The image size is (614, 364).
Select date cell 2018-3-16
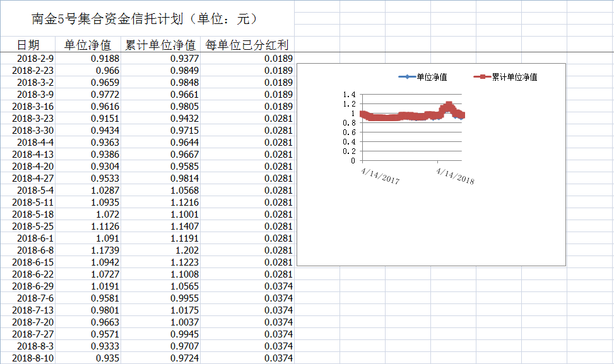(x=28, y=107)
